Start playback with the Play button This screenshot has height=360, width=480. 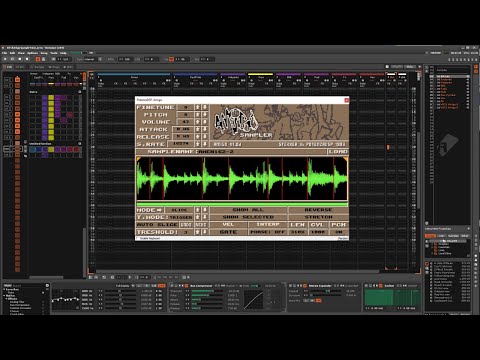click(5, 59)
